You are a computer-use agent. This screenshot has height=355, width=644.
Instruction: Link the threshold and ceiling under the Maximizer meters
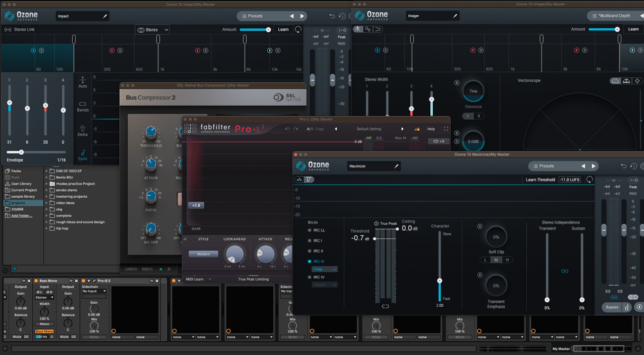point(385,307)
